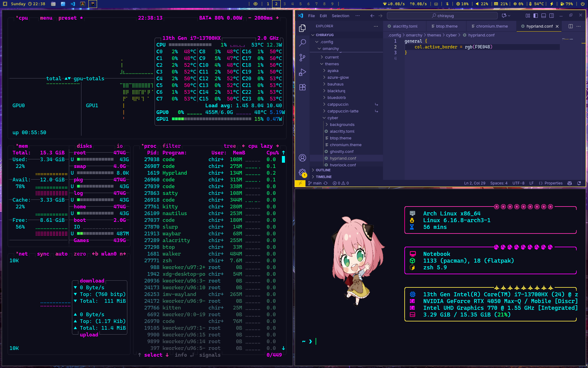Open the Edit menu in VS Code
Screen dimensions: 588x368
point(323,16)
